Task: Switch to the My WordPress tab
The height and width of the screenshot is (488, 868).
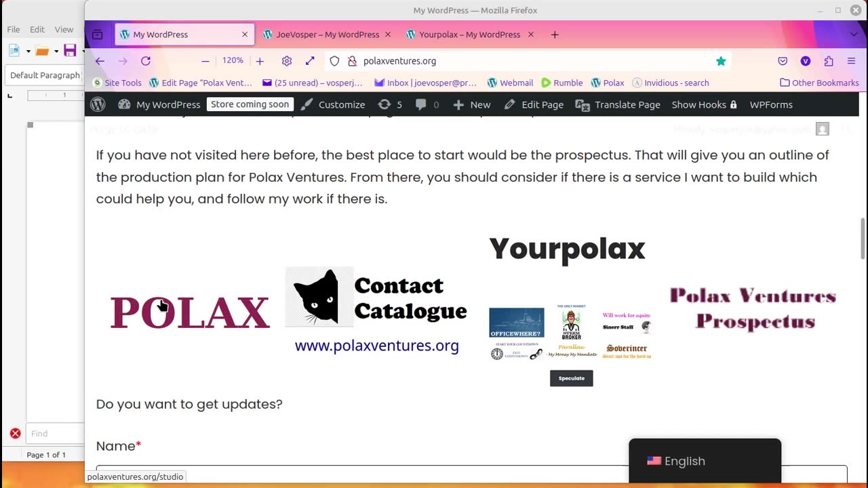Action: click(184, 35)
